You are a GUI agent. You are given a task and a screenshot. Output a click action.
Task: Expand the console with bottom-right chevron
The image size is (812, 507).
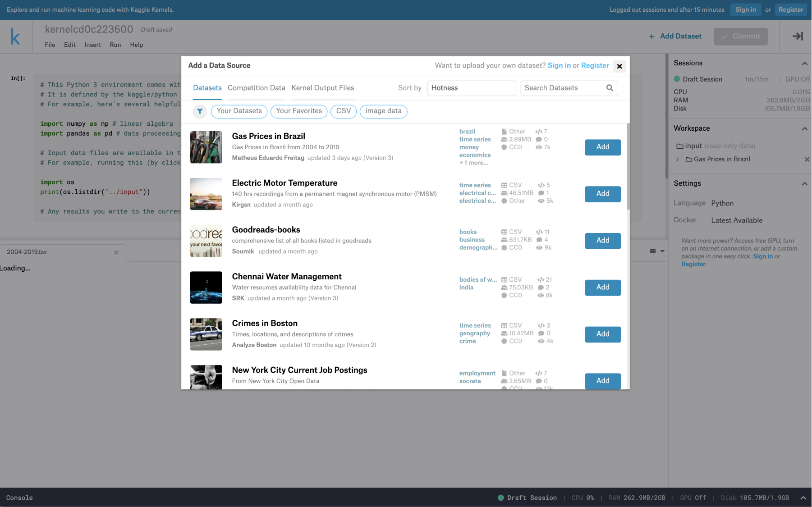803,498
